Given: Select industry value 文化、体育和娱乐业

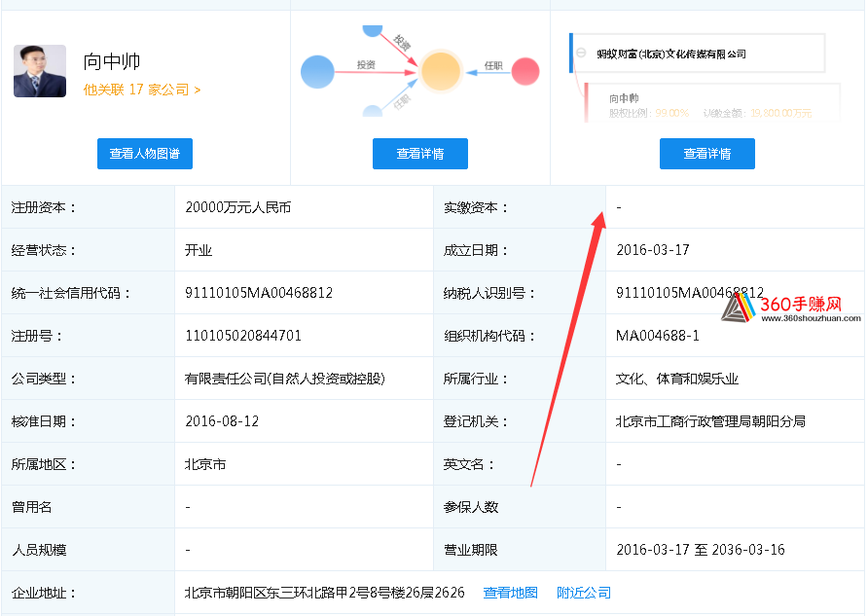Looking at the screenshot, I should pos(677,379).
